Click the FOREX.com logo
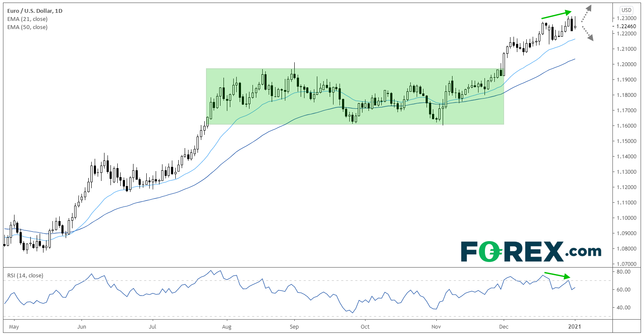Viewport: 644px width, 335px height. click(531, 252)
